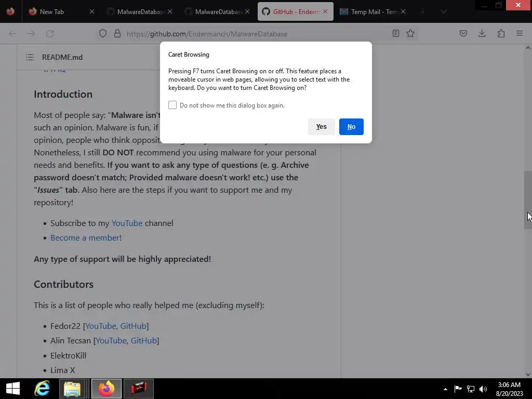
Task: Close the New Tab tab
Action: click(x=91, y=11)
